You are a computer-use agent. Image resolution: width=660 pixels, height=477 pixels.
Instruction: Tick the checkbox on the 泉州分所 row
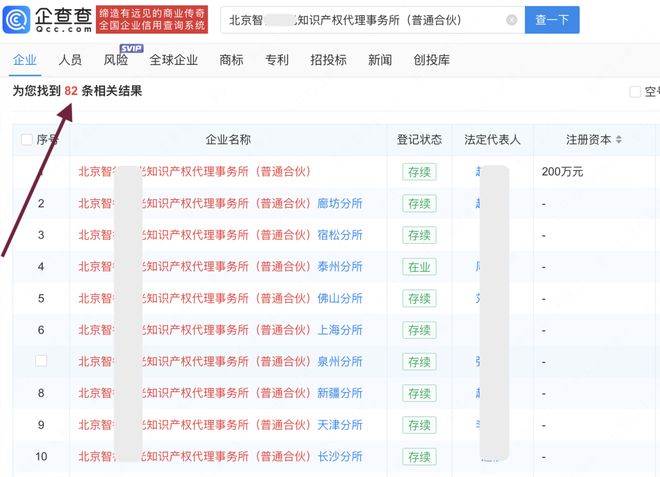pyautogui.click(x=41, y=361)
